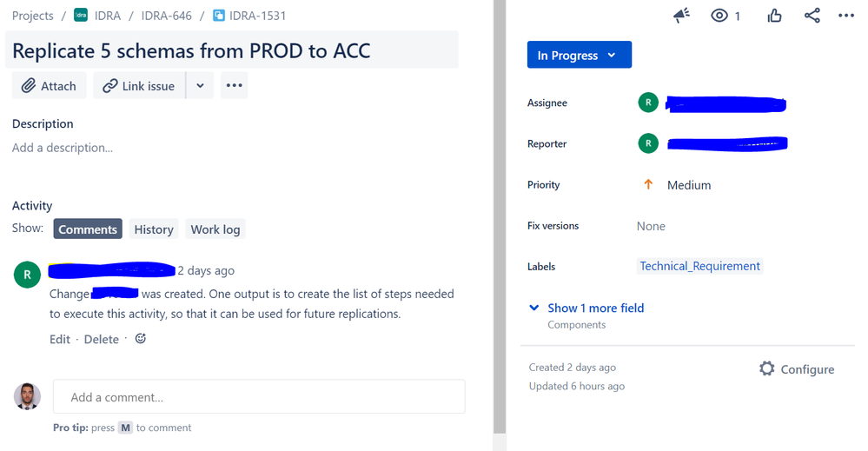Add a reaction with the emoji icon
The height and width of the screenshot is (451, 868).
141,338
